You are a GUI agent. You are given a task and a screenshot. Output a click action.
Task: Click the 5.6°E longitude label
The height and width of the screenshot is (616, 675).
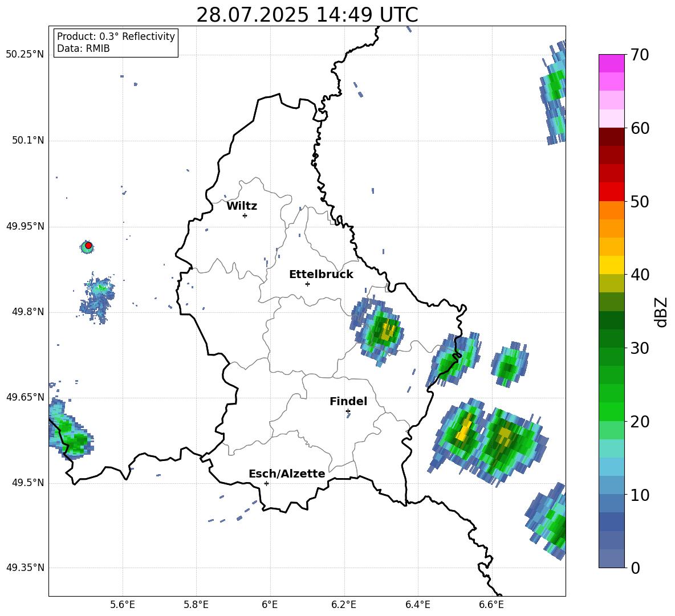click(123, 605)
